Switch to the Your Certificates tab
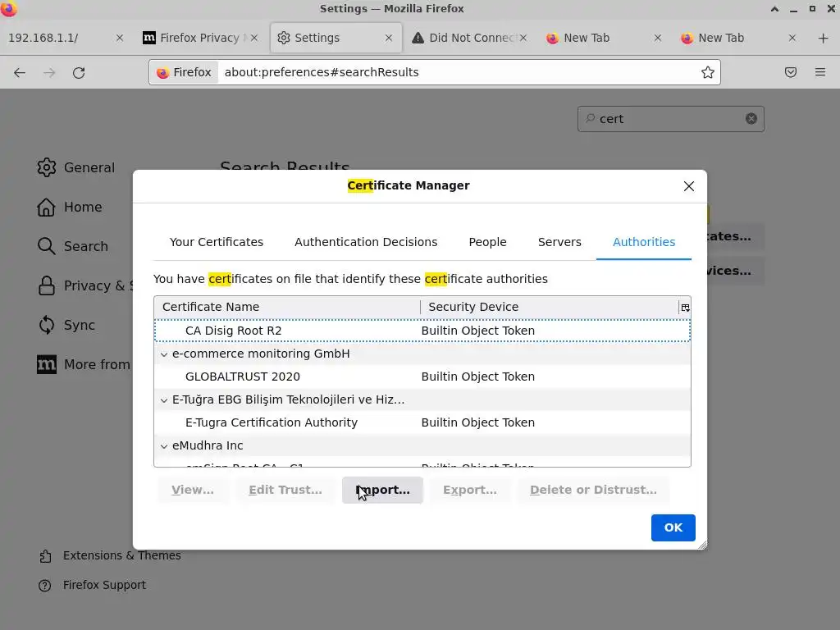The height and width of the screenshot is (630, 840). click(217, 242)
